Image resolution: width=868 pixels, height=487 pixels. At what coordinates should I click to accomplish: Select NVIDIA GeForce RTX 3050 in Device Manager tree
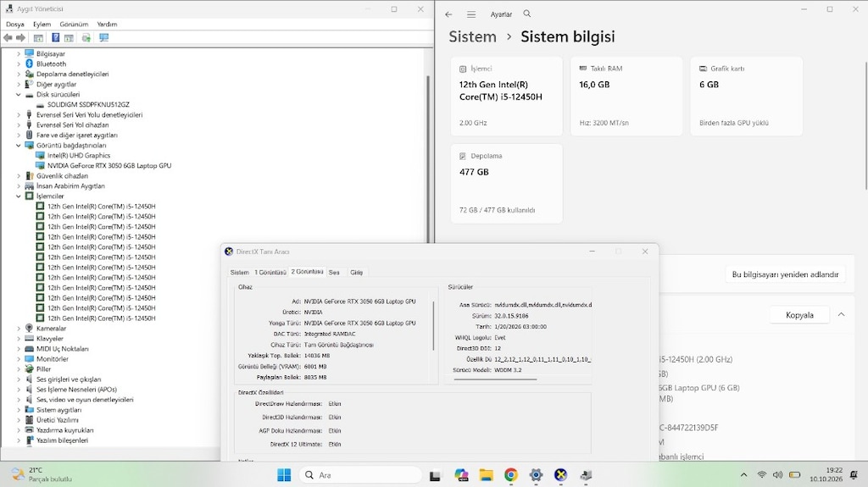(x=109, y=165)
